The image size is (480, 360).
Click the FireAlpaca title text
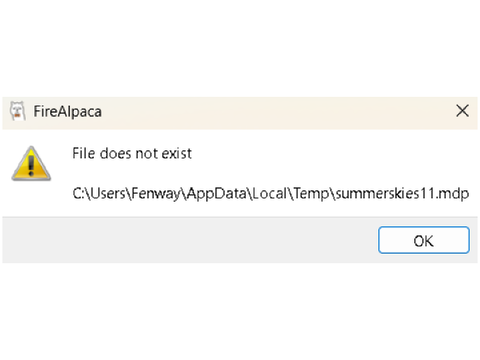pyautogui.click(x=68, y=111)
